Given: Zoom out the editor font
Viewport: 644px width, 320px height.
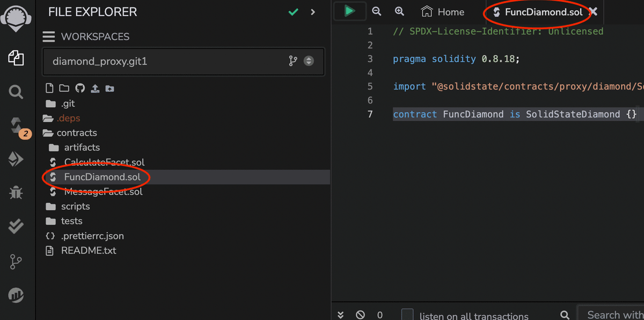Looking at the screenshot, I should (377, 11).
